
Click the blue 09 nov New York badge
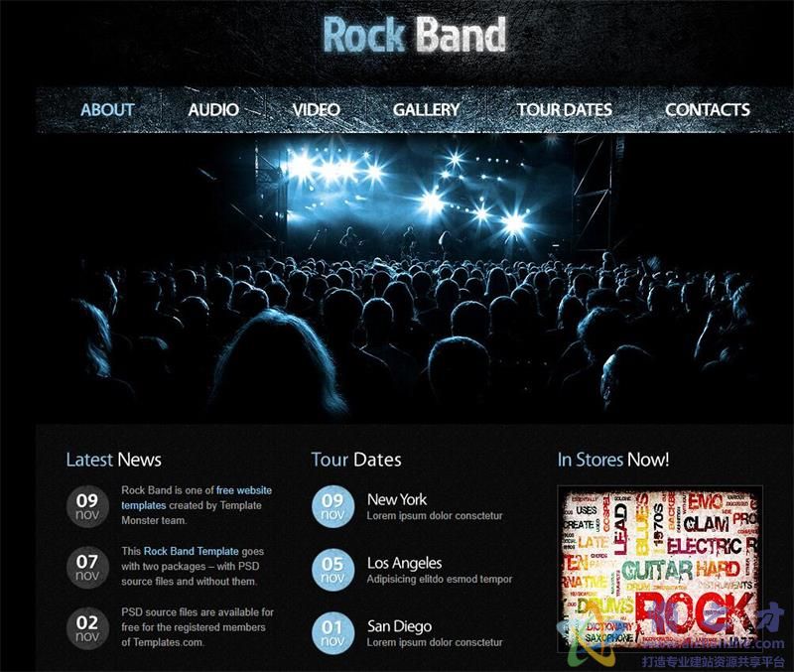point(332,507)
